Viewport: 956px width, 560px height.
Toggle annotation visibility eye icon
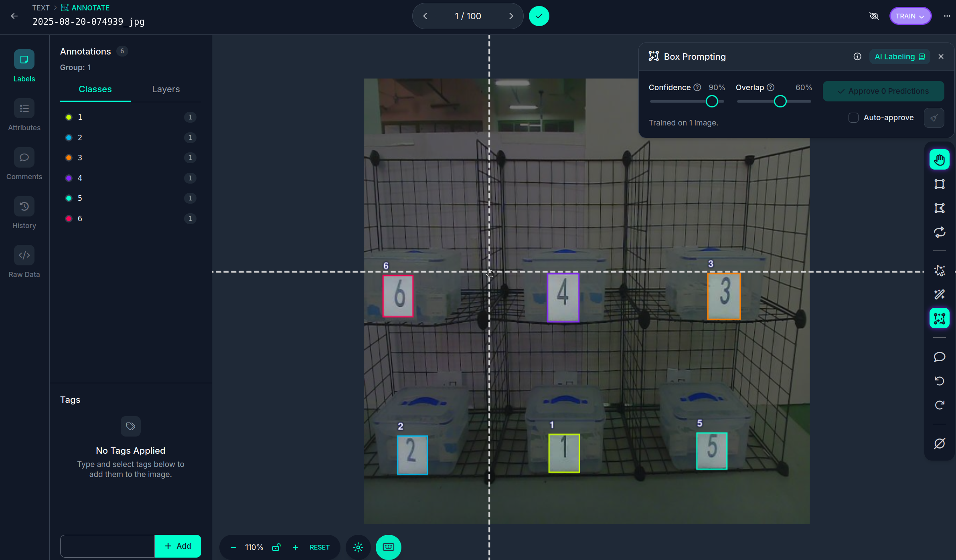coord(874,16)
